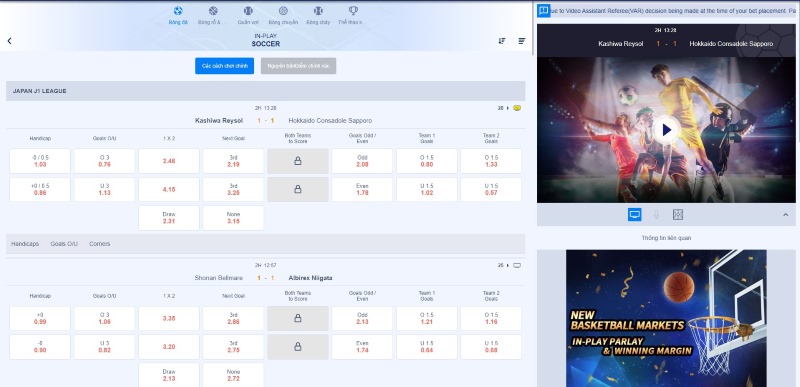This screenshot has width=800, height=387.
Task: Toggle the middle commentary view icon under video
Action: [656, 215]
